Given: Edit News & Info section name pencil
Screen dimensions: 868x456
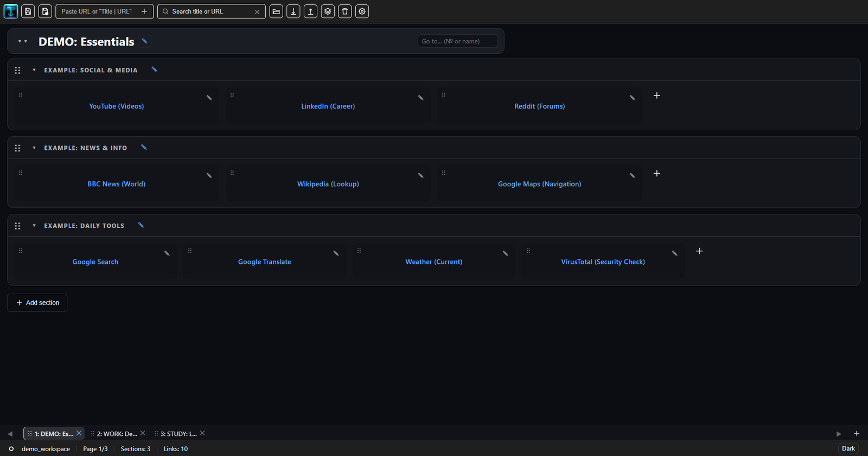Looking at the screenshot, I should pyautogui.click(x=144, y=147).
